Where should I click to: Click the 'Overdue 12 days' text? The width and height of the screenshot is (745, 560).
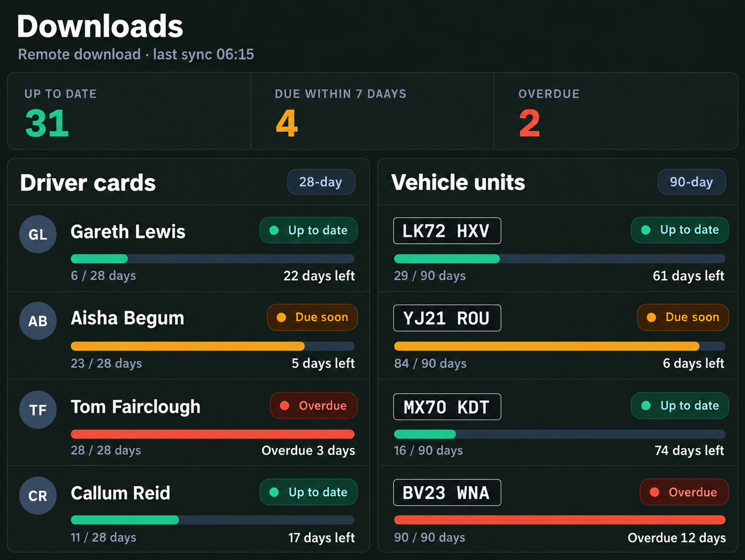coord(677,538)
